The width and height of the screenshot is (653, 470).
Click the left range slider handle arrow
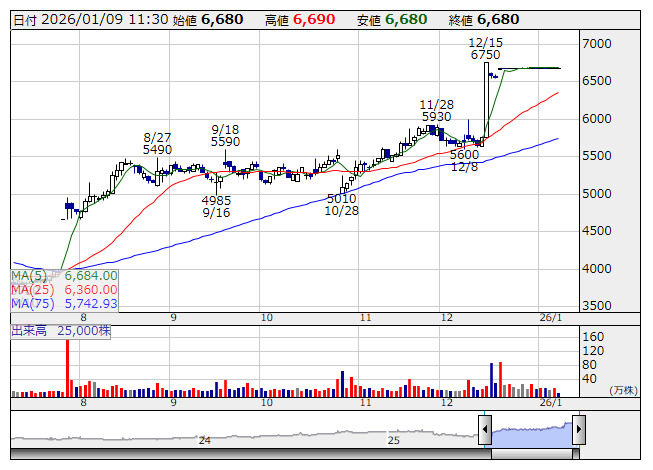[484, 431]
